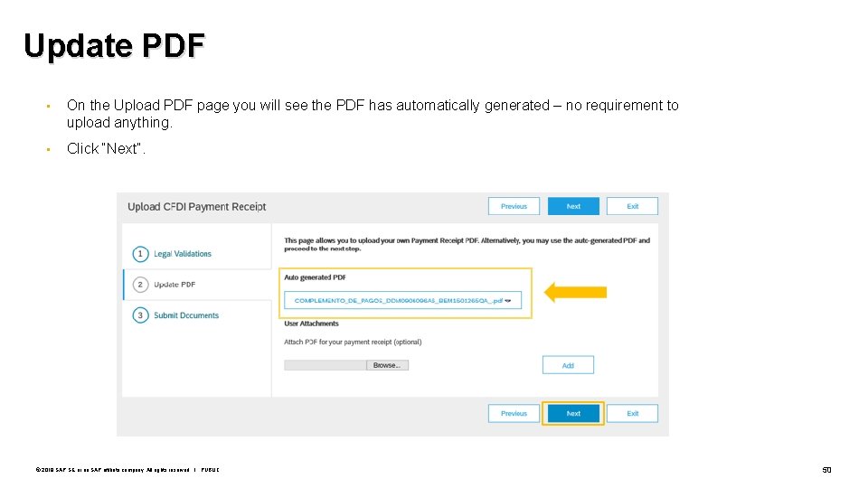
Task: Click the Add attachment button
Action: pos(568,365)
